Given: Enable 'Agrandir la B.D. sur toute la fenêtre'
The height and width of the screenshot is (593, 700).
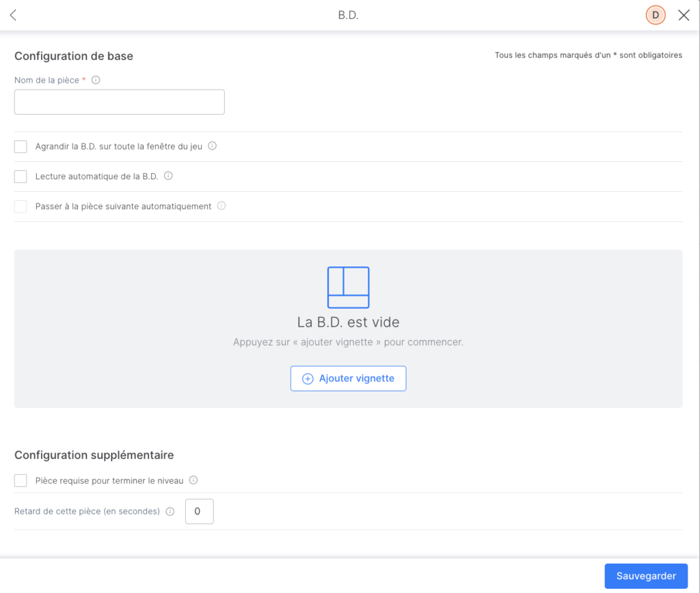Looking at the screenshot, I should [x=21, y=146].
